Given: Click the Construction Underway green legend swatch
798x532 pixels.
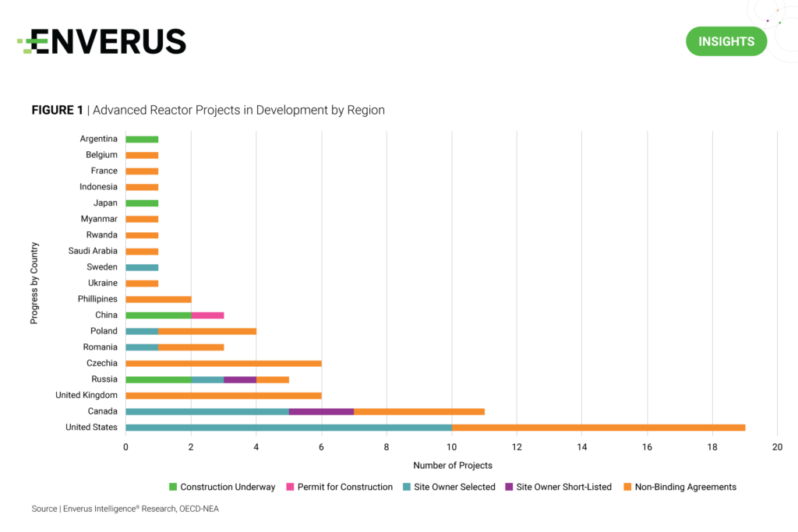Looking at the screenshot, I should [x=173, y=487].
